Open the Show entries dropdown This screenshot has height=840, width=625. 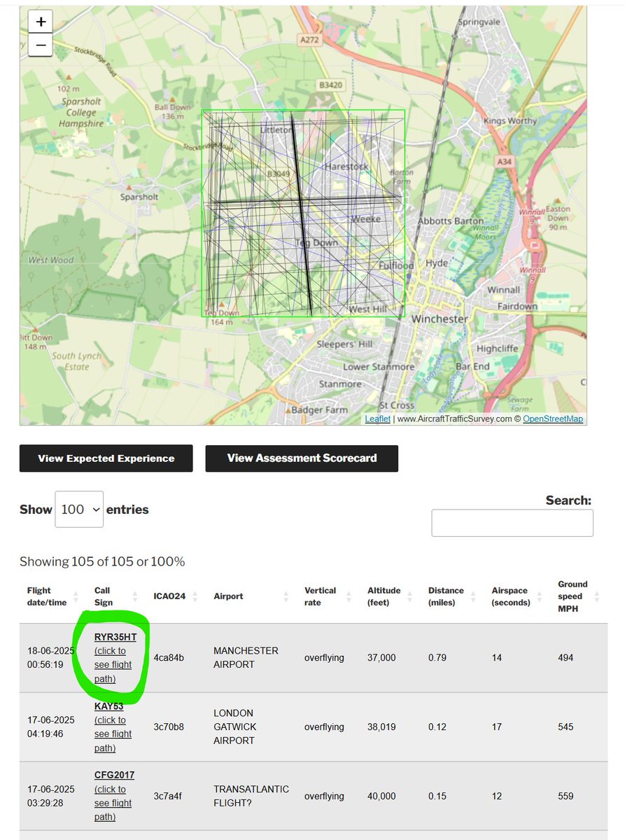(x=78, y=509)
